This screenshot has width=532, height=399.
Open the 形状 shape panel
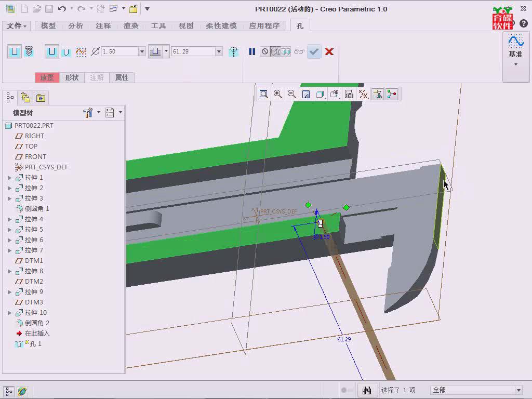(72, 78)
